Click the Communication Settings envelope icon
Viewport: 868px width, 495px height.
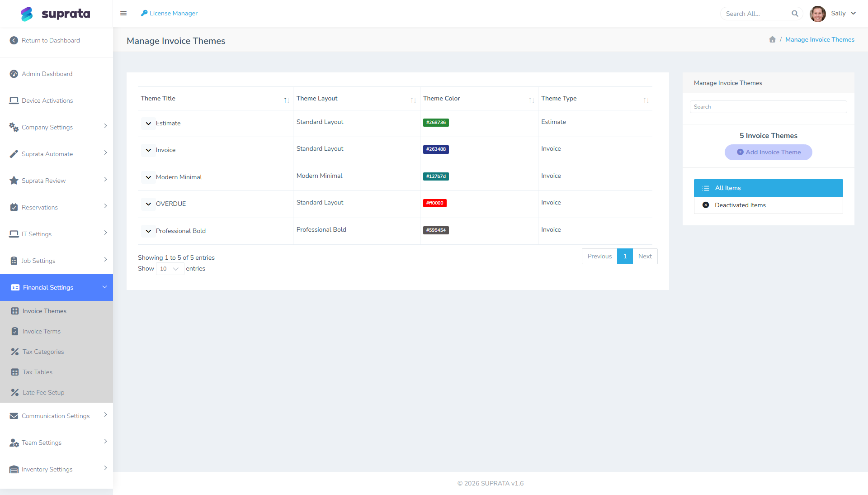tap(14, 416)
